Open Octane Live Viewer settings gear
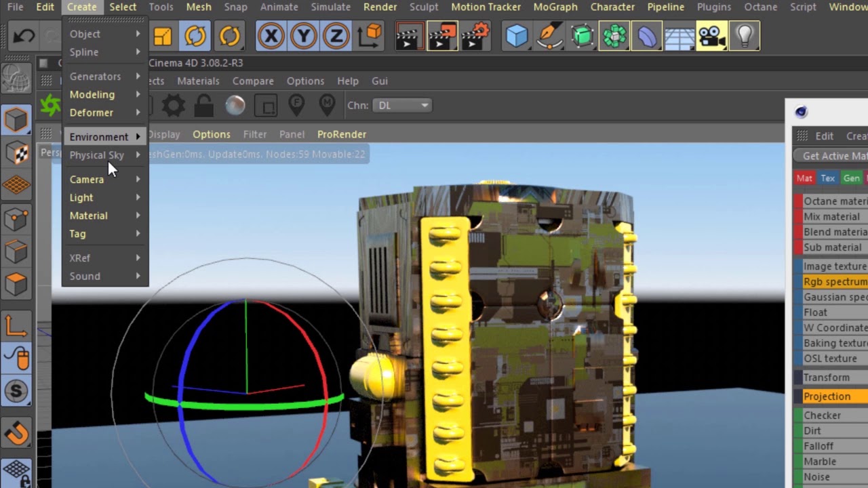 pos(173,106)
